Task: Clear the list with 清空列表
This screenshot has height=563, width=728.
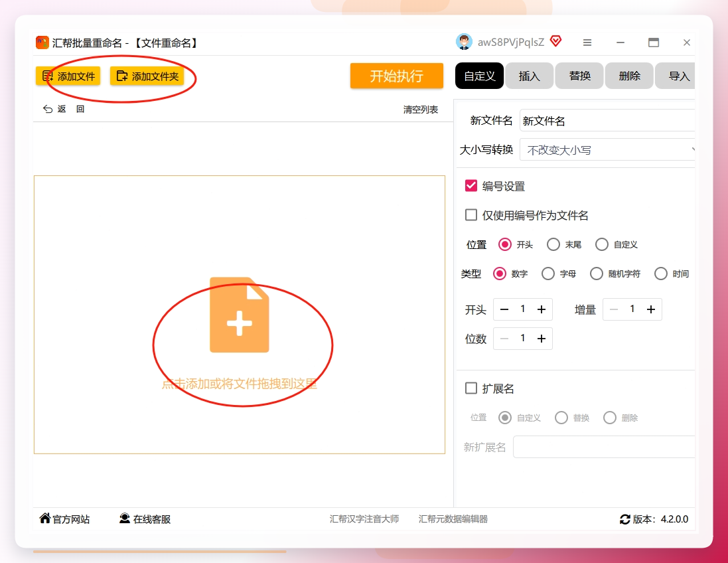Action: click(x=420, y=110)
